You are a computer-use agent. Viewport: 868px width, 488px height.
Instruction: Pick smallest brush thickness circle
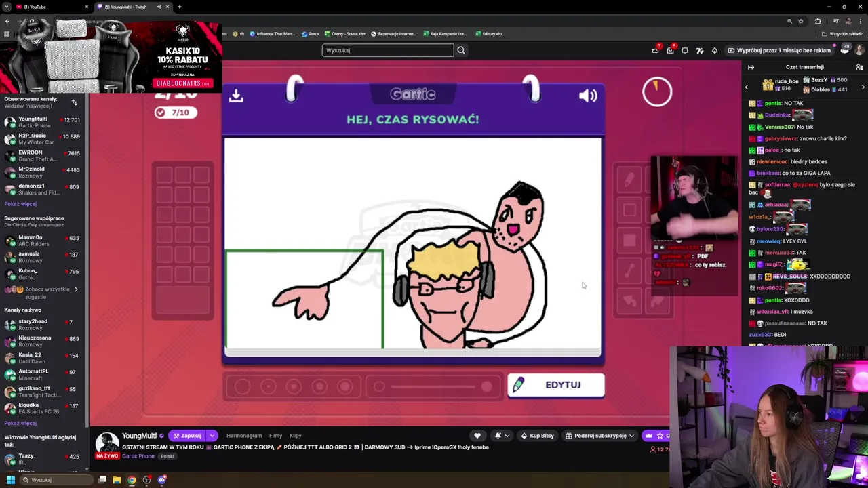point(242,387)
